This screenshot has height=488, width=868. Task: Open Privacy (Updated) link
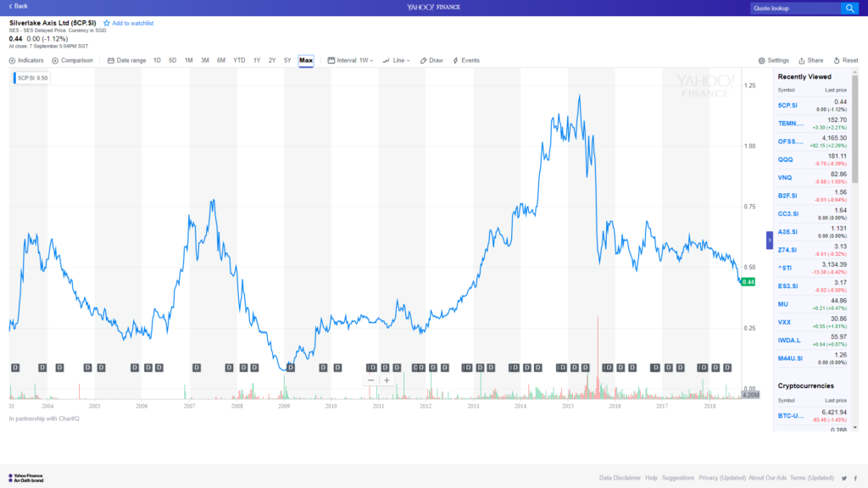(x=722, y=478)
